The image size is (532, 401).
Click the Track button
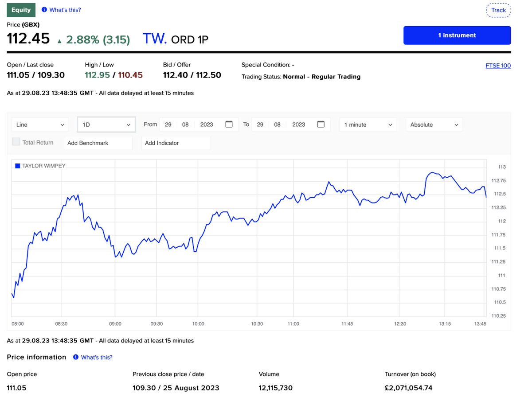(x=499, y=10)
